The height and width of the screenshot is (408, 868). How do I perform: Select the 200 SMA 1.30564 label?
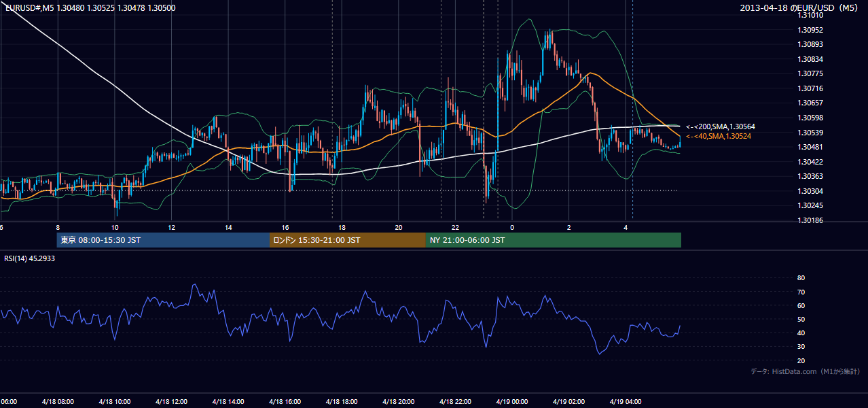(x=721, y=126)
